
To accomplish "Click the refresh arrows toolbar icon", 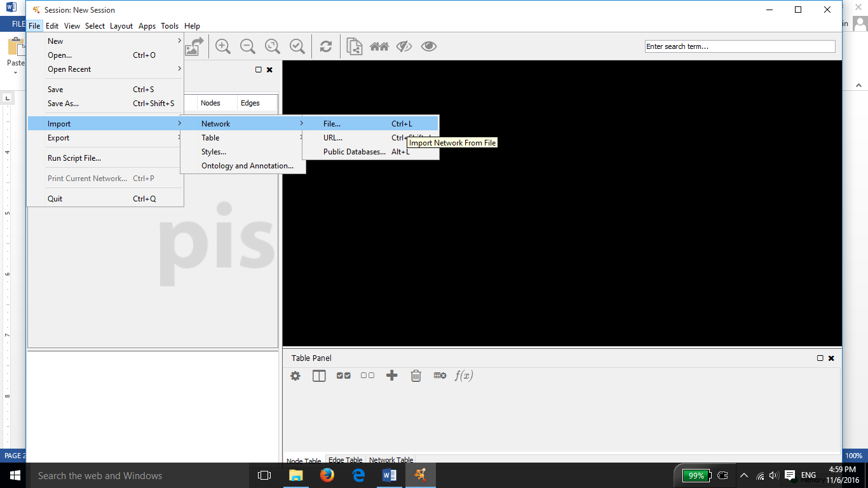I will pos(326,46).
